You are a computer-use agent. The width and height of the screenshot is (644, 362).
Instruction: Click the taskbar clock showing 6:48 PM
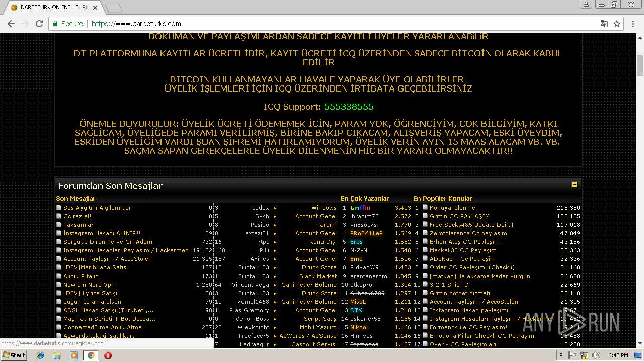point(618,355)
